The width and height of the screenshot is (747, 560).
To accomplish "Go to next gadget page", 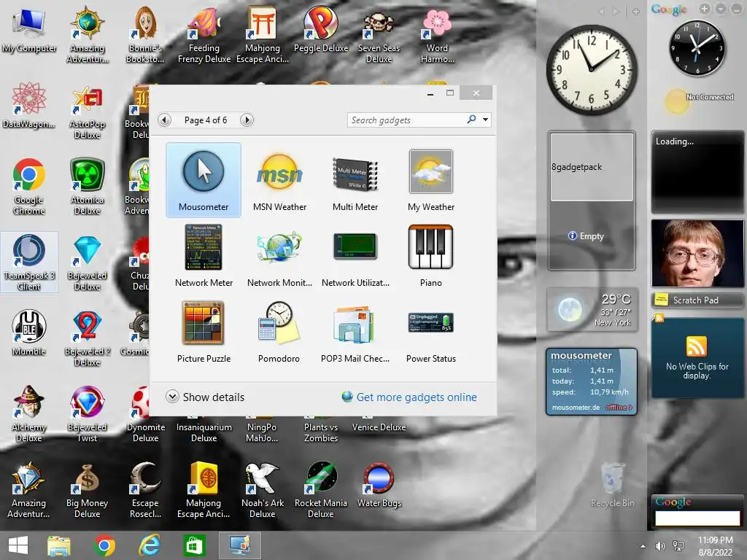I will (247, 120).
